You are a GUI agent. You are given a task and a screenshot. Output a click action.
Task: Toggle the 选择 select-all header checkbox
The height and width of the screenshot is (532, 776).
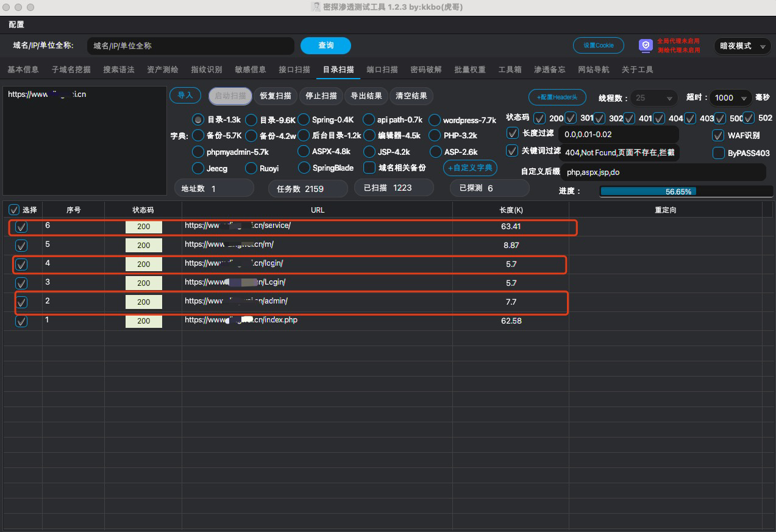click(14, 210)
